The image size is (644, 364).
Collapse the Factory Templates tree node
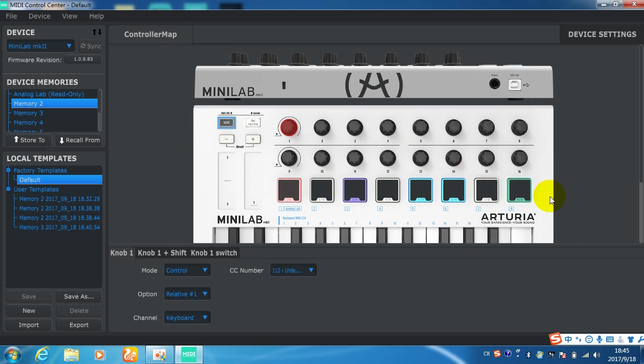(x=9, y=170)
